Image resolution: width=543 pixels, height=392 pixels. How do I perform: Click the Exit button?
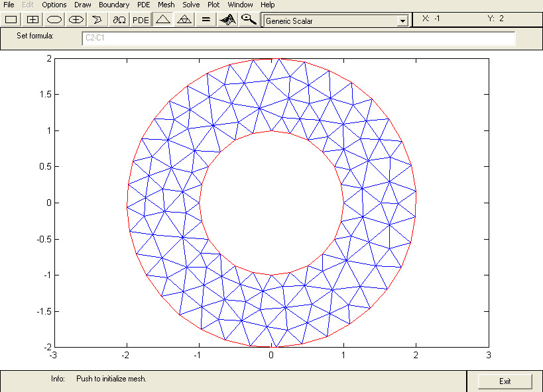coord(505,381)
